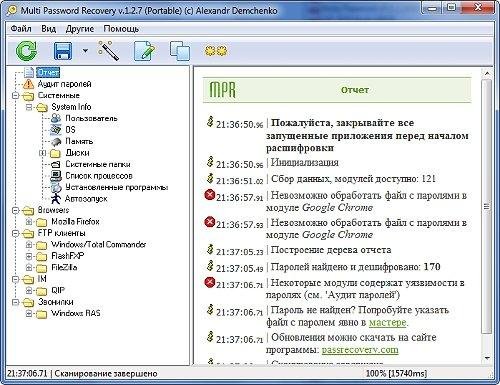Open the Другие menu

point(80,29)
